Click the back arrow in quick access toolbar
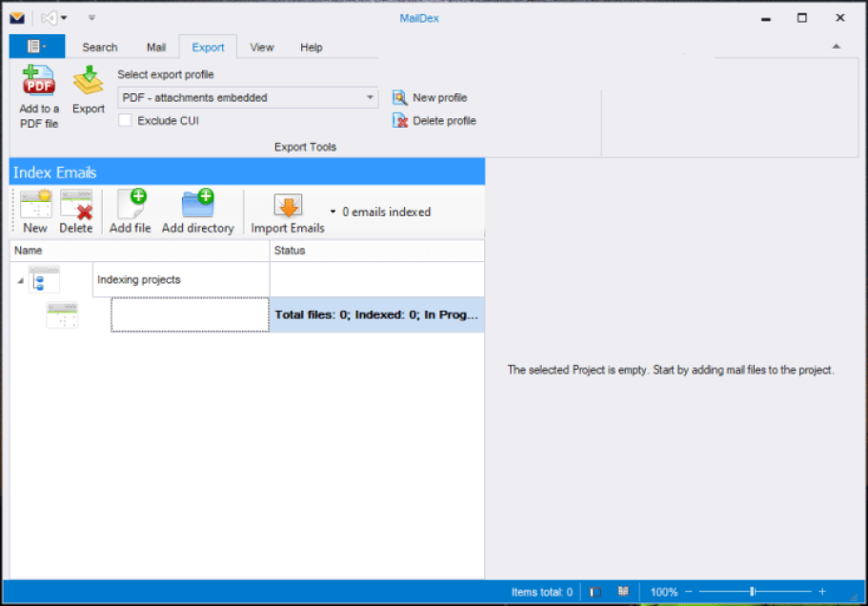Screen dimensions: 868x606 tap(49, 18)
